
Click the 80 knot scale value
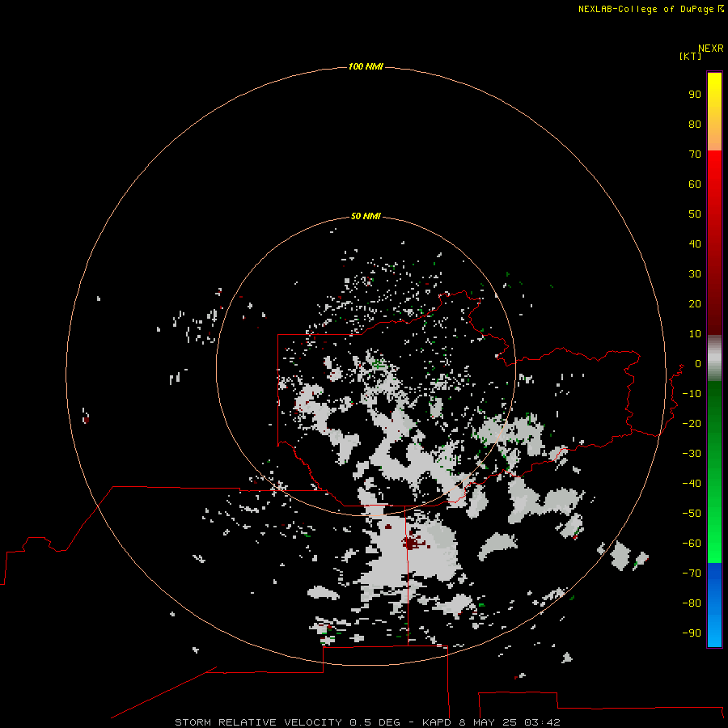(x=695, y=124)
